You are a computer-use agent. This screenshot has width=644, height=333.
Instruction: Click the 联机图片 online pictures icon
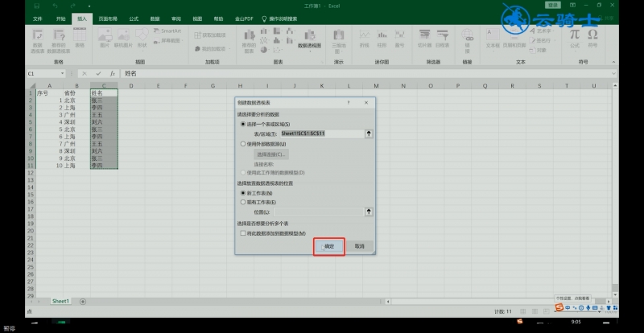(x=124, y=38)
